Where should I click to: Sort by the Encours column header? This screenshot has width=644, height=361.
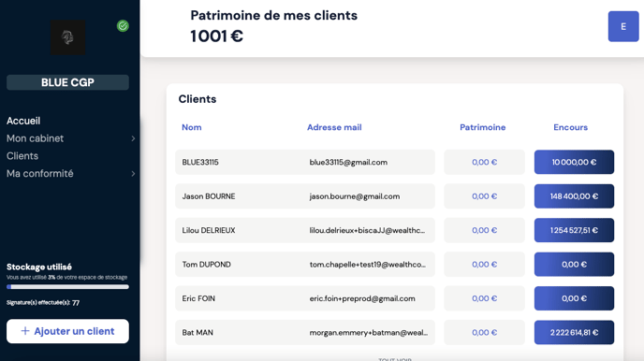point(570,127)
